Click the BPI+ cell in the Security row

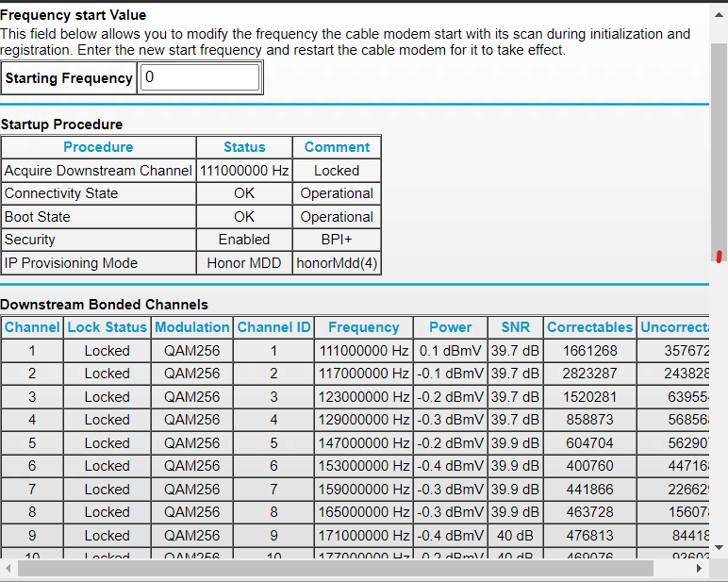[x=337, y=240]
